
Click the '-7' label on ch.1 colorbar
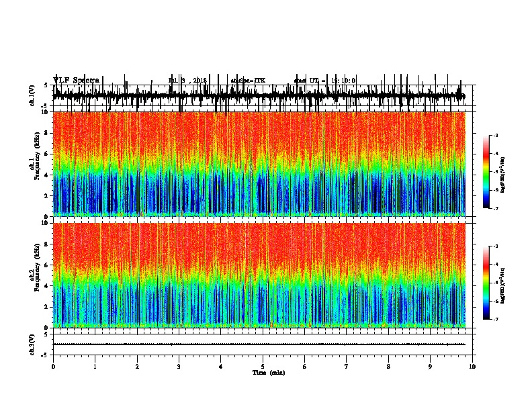pos(495,208)
